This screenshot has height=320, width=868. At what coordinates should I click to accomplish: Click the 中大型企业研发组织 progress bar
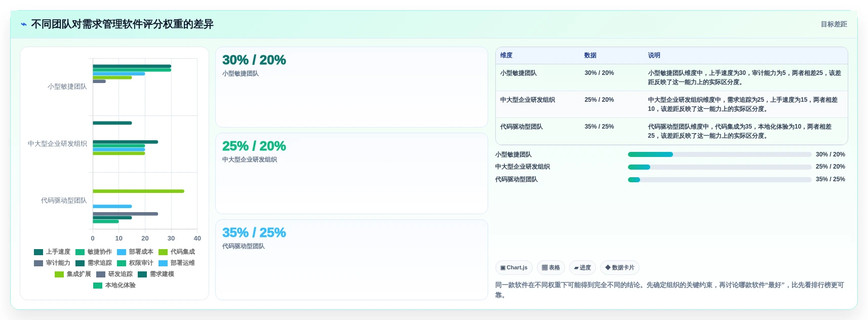pyautogui.click(x=720, y=167)
